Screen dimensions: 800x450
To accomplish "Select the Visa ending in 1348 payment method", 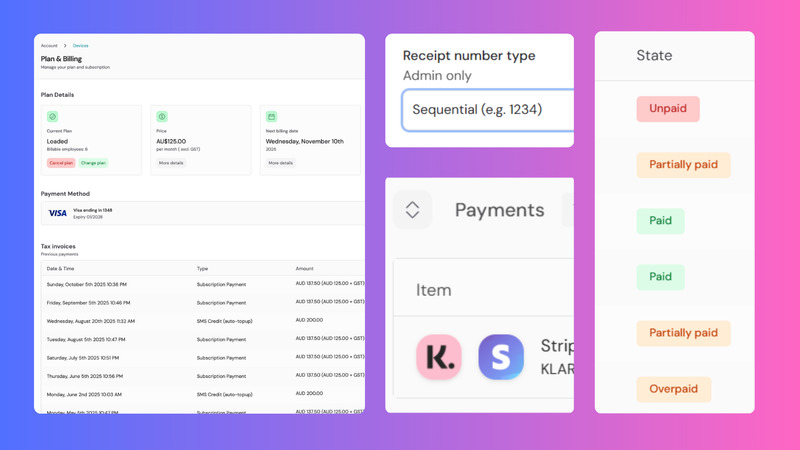I will click(x=203, y=213).
